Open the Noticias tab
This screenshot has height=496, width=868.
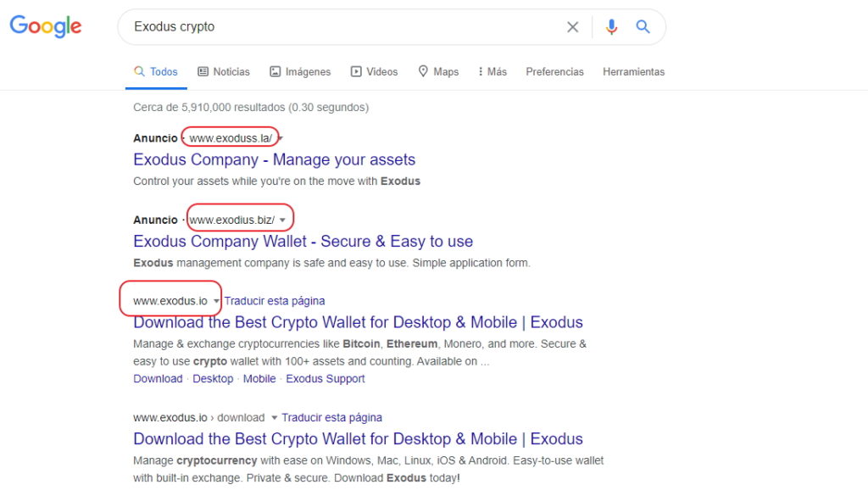pyautogui.click(x=224, y=72)
